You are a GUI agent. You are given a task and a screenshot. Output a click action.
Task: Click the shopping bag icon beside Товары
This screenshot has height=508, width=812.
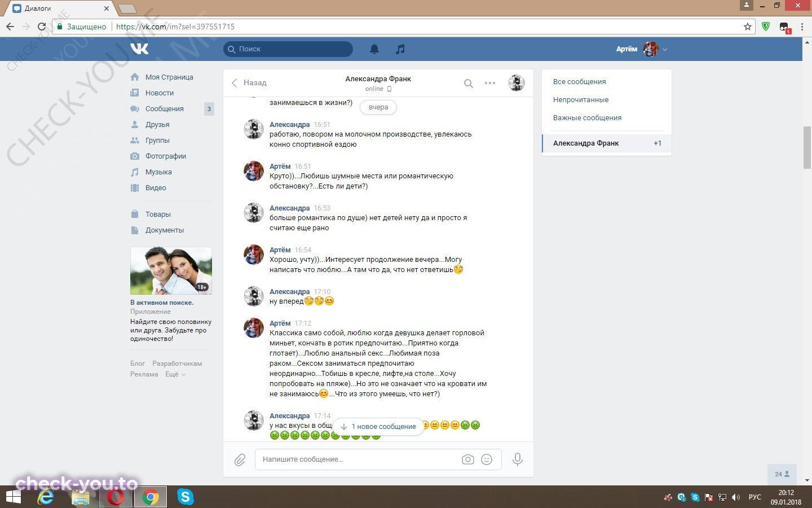(x=135, y=214)
